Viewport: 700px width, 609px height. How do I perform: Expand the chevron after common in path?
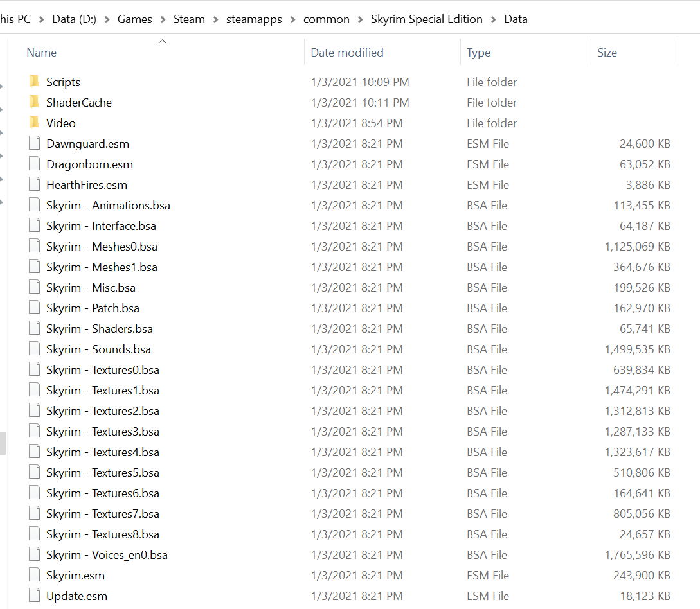point(360,20)
